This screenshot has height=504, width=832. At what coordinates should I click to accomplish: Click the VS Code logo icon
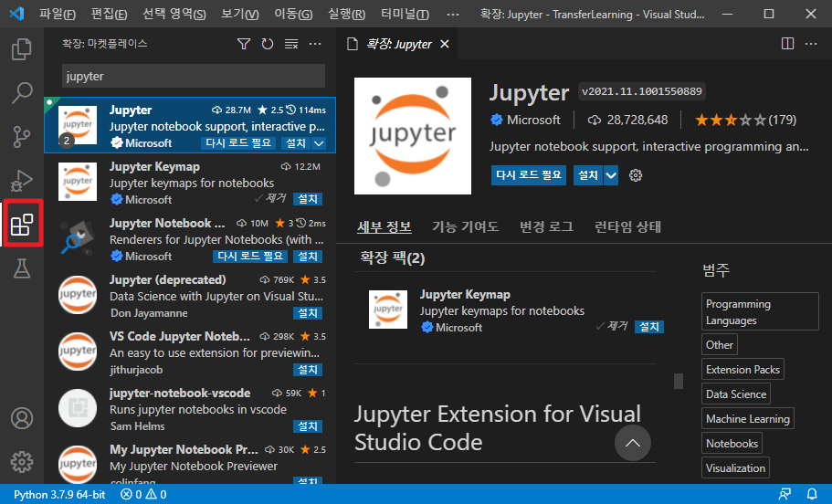[16, 14]
